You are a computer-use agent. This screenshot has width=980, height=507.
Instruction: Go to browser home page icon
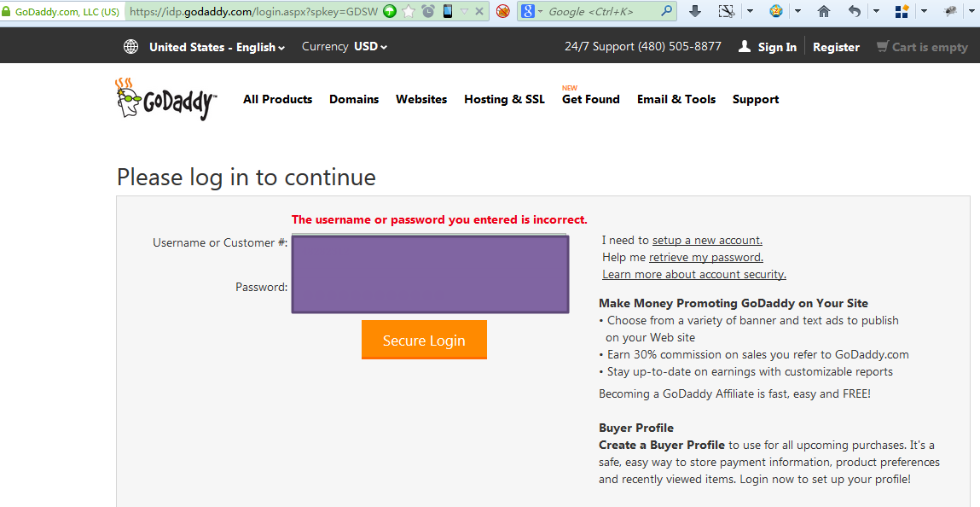pyautogui.click(x=824, y=11)
